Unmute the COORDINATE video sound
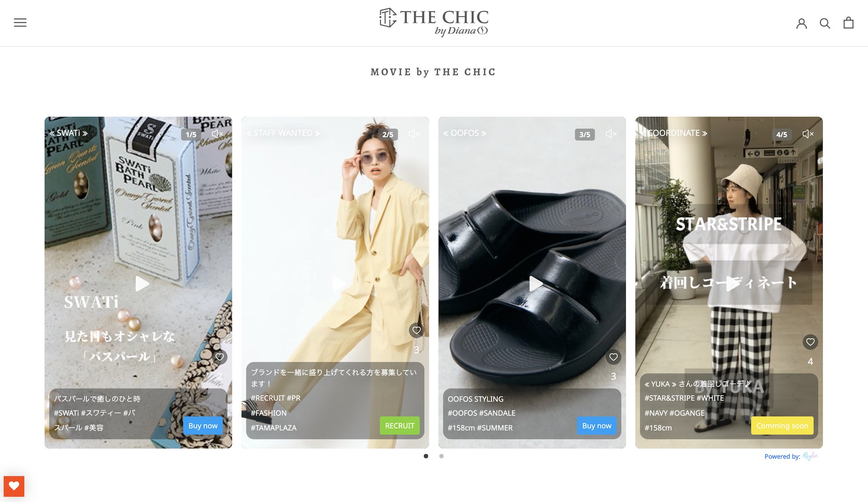Screen dimensions: 868x502 pyautogui.click(x=808, y=134)
